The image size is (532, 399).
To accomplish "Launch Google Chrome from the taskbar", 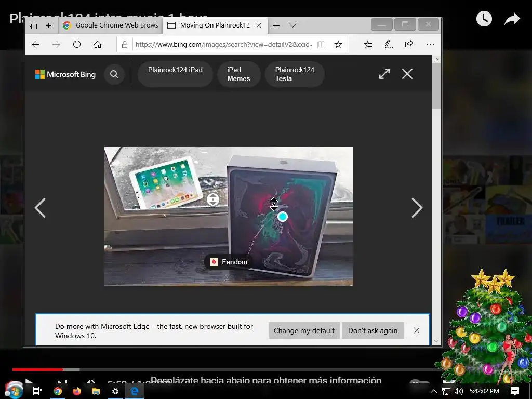I will (x=58, y=391).
